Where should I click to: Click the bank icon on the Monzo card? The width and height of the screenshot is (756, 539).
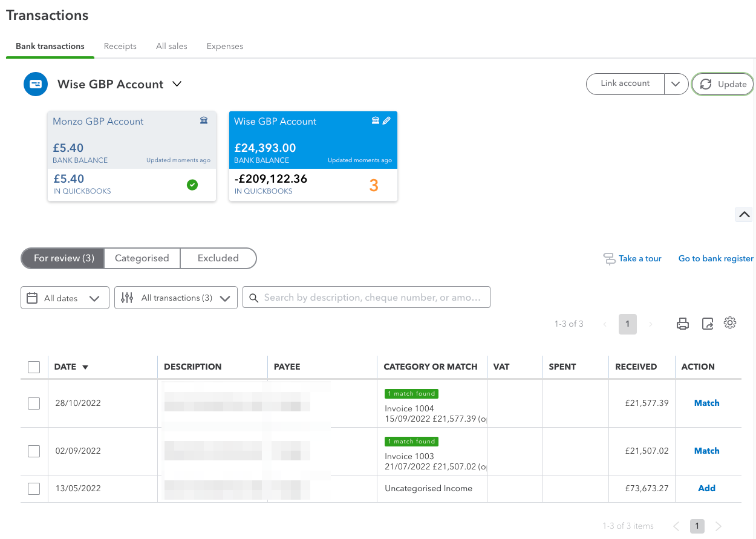point(204,120)
